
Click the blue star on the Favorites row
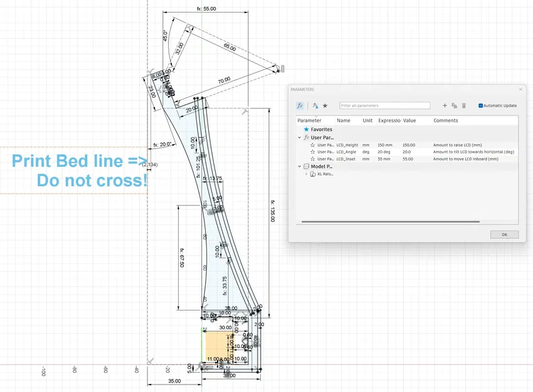point(306,130)
